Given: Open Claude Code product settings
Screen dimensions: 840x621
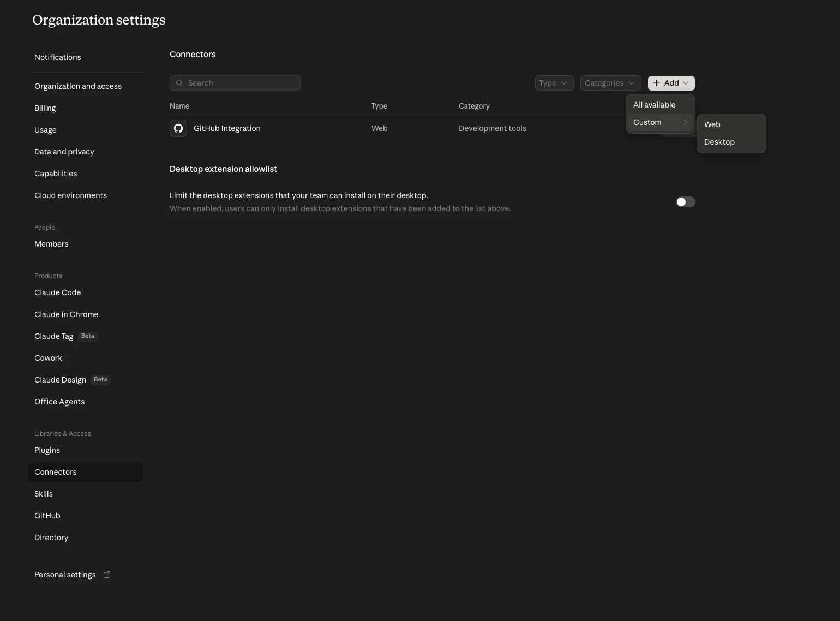Looking at the screenshot, I should (x=86, y=292).
